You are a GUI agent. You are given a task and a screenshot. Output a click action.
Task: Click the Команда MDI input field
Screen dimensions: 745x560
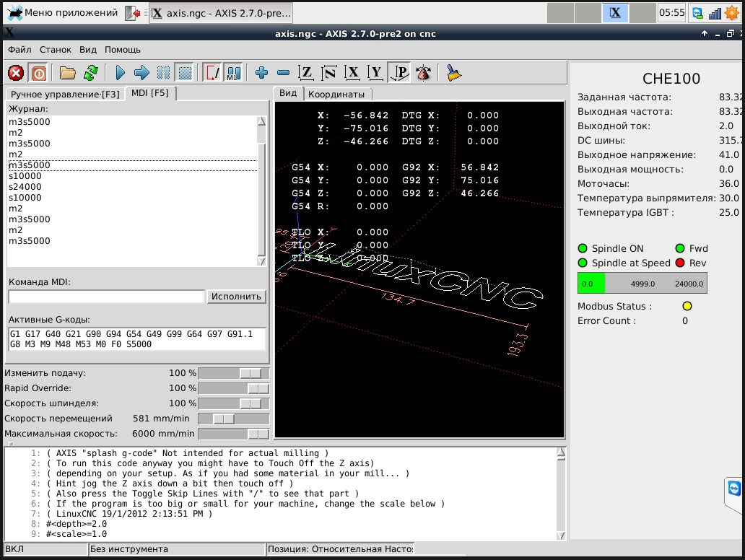(x=107, y=297)
